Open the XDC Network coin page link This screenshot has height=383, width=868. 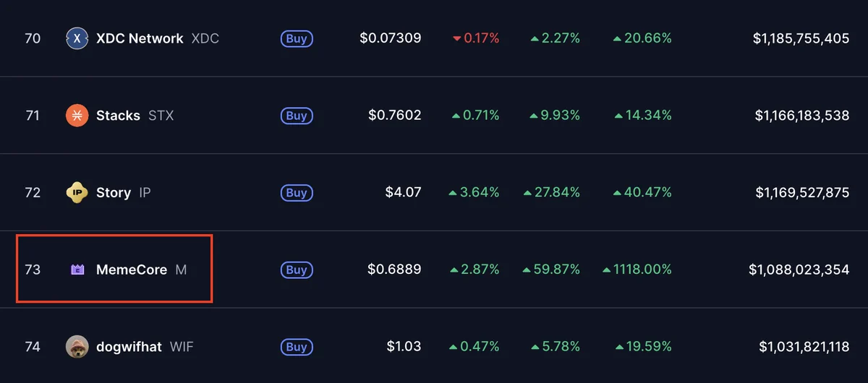(x=140, y=38)
